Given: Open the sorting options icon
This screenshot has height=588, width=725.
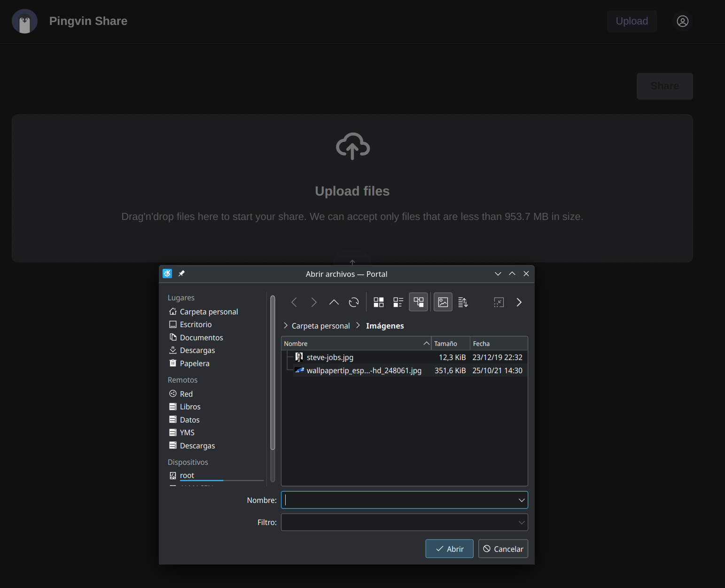Looking at the screenshot, I should coord(463,302).
